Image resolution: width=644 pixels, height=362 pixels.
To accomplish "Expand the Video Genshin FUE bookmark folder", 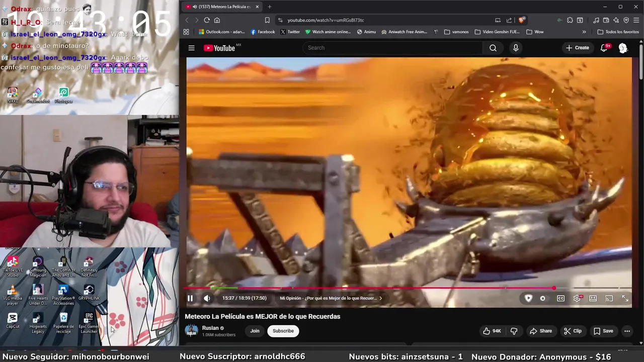I will coord(497,32).
